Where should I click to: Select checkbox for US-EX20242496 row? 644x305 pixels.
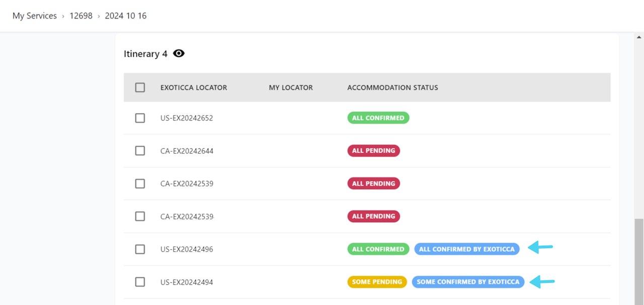[140, 249]
